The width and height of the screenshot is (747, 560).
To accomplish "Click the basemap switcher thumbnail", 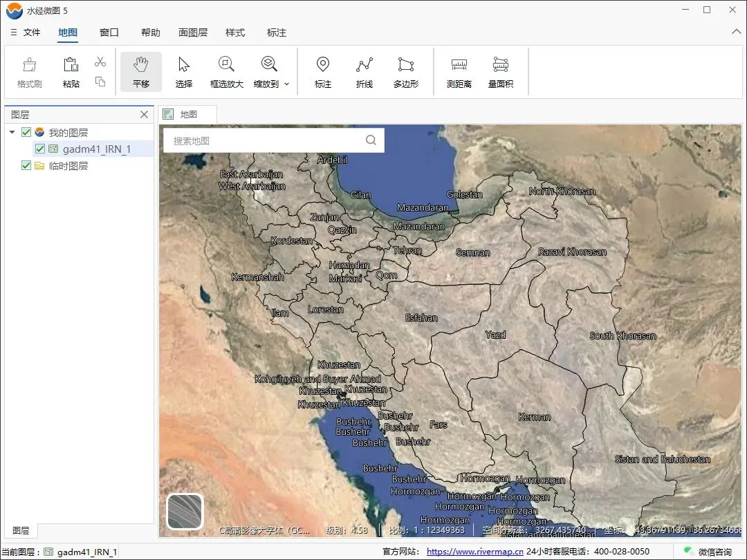I will click(185, 512).
